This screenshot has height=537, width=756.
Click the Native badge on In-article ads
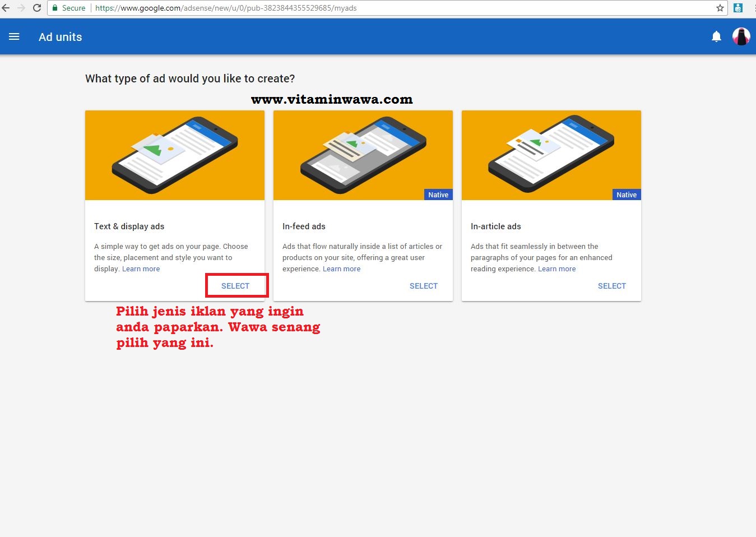[x=626, y=195]
